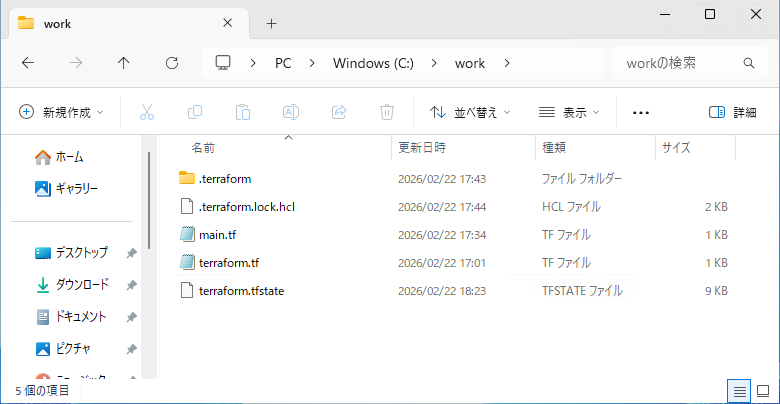Sort files by 更新日時 column header
This screenshot has height=404, width=780.
421,147
